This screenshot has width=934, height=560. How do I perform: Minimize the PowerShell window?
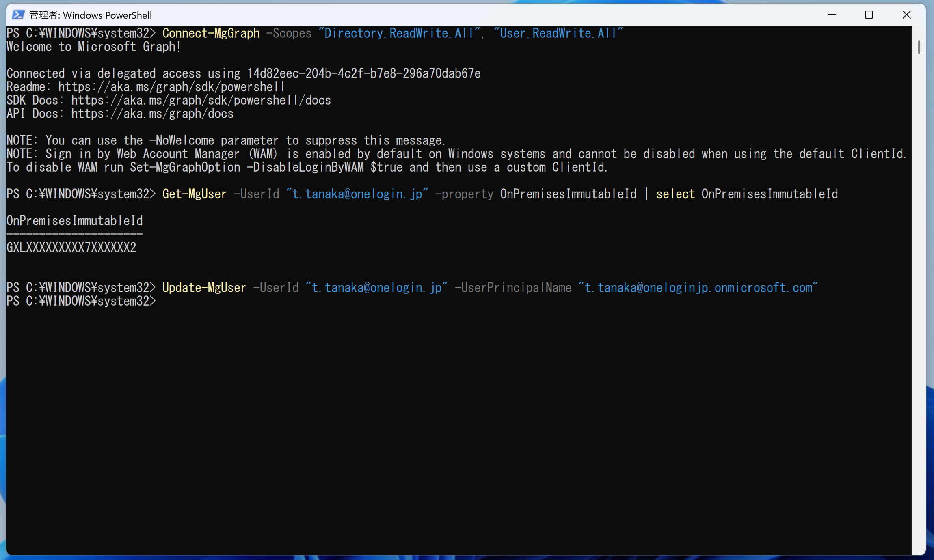point(832,15)
